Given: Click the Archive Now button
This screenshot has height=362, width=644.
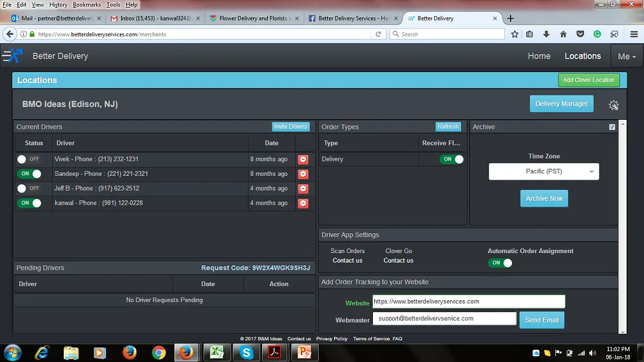Looking at the screenshot, I should [544, 198].
